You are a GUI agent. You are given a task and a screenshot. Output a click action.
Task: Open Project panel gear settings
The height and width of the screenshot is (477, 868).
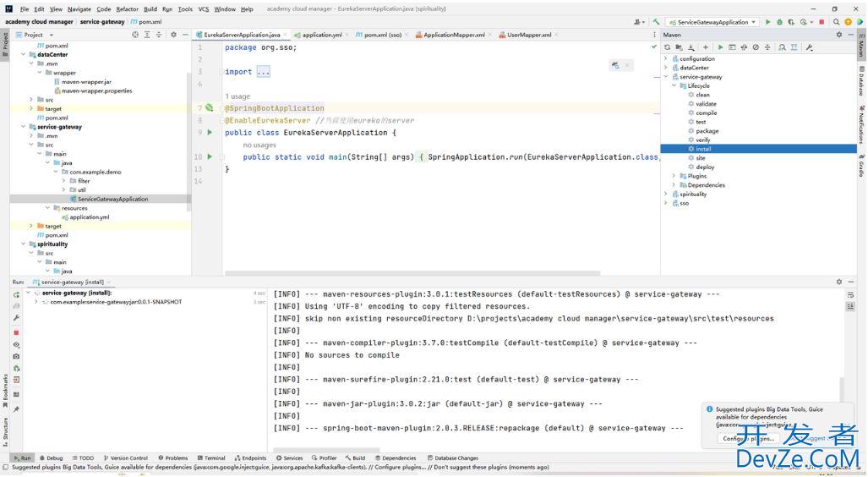click(x=173, y=35)
